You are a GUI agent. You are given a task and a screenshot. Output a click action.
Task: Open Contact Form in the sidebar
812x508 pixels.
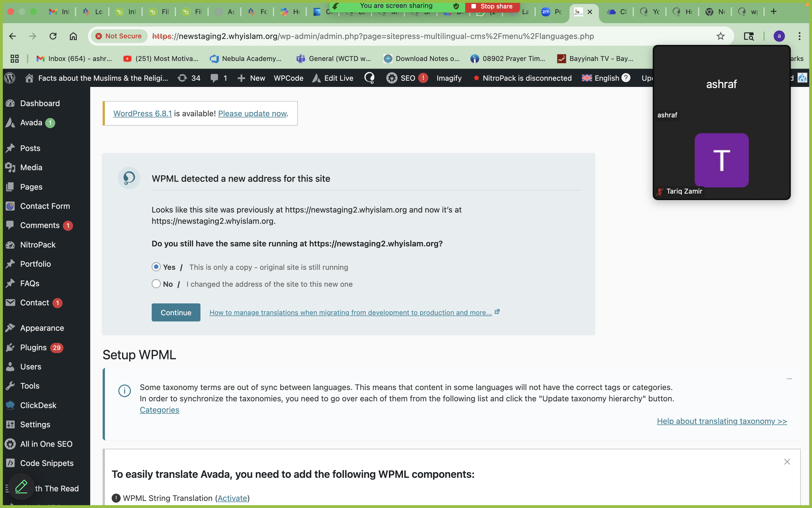tap(45, 206)
